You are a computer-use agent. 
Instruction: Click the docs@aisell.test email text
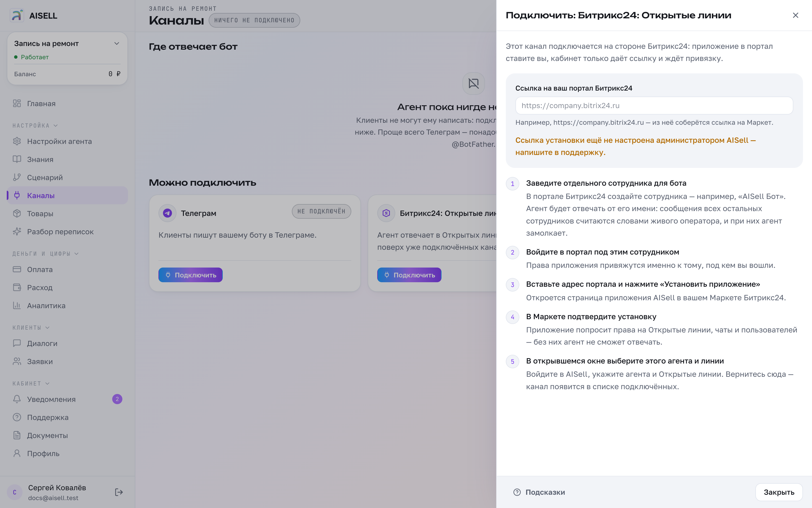[x=53, y=498]
